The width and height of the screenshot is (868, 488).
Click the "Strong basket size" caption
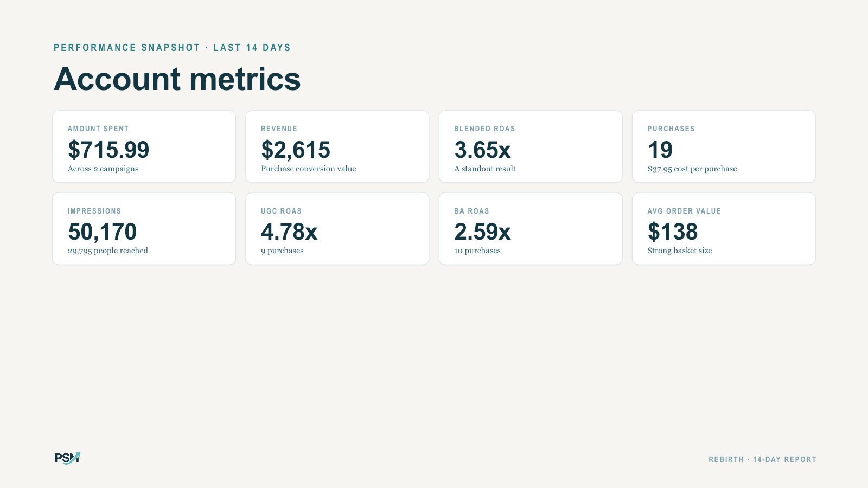coord(680,251)
